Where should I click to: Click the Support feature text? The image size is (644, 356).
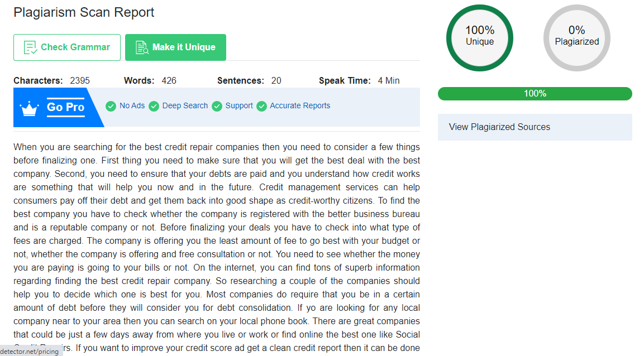(x=239, y=106)
